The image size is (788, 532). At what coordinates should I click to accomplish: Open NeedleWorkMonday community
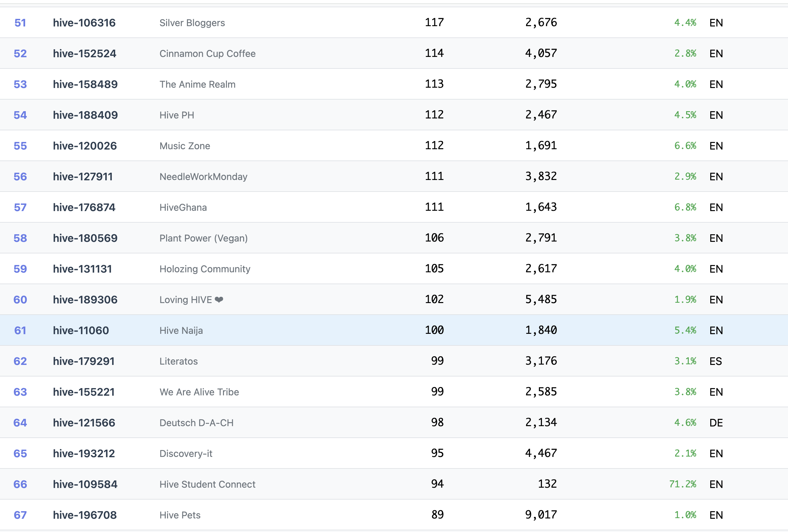coord(203,177)
